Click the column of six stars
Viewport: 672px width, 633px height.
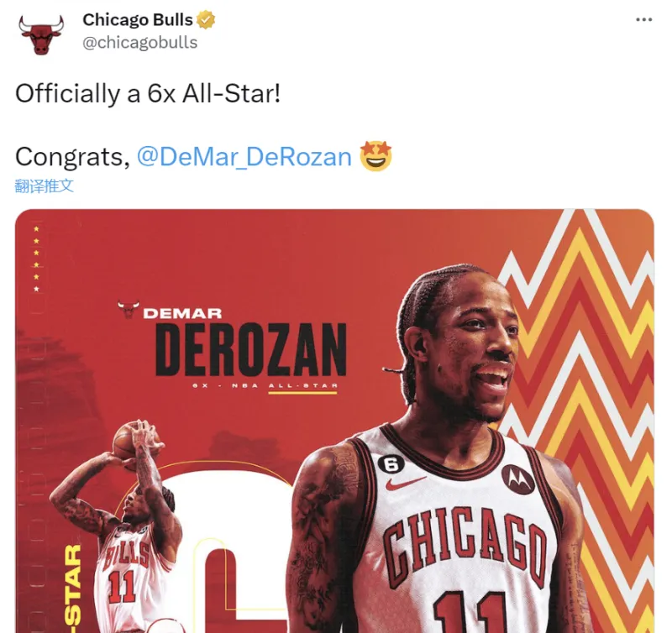pos(36,259)
